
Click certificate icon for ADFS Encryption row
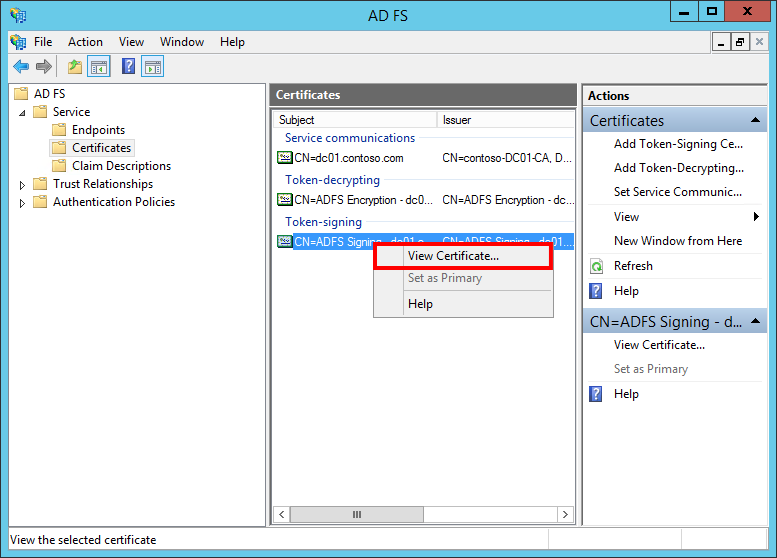(x=284, y=200)
